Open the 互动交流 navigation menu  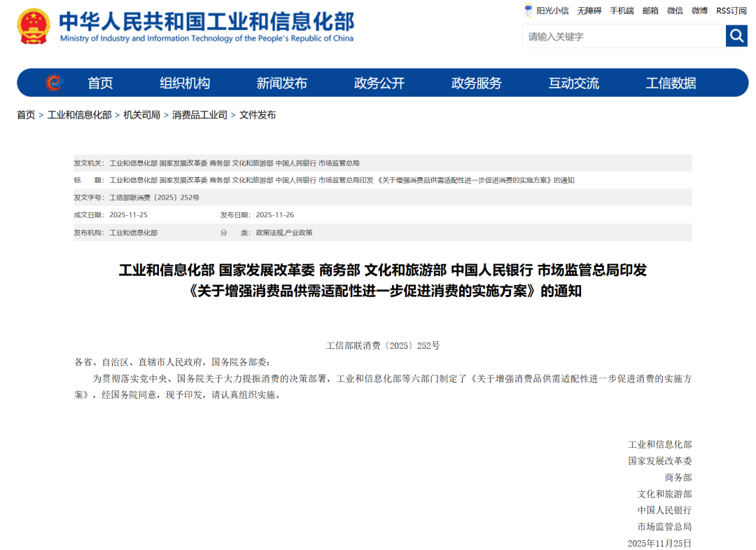pos(574,82)
